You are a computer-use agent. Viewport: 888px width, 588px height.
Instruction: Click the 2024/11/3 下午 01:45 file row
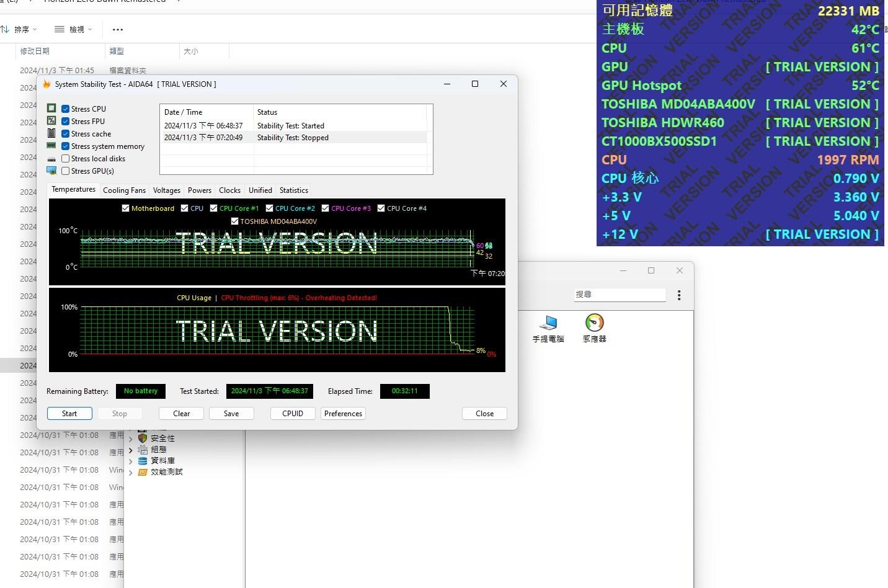83,70
